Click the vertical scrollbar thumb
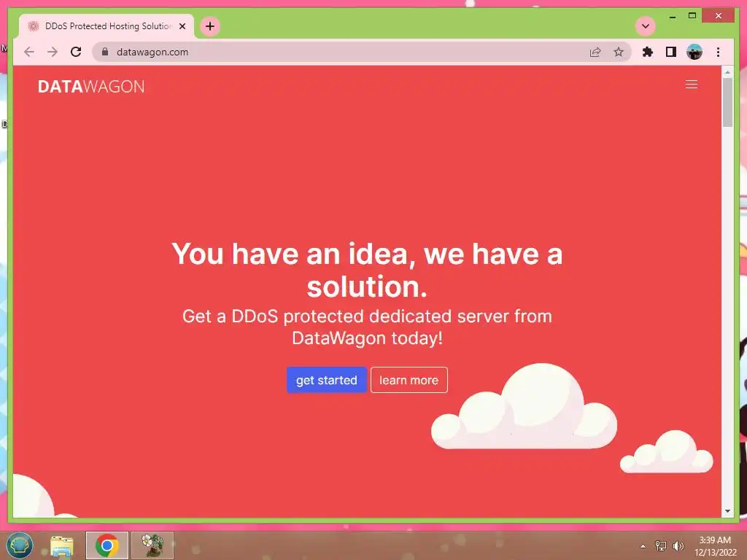This screenshot has width=747, height=560. tap(727, 102)
